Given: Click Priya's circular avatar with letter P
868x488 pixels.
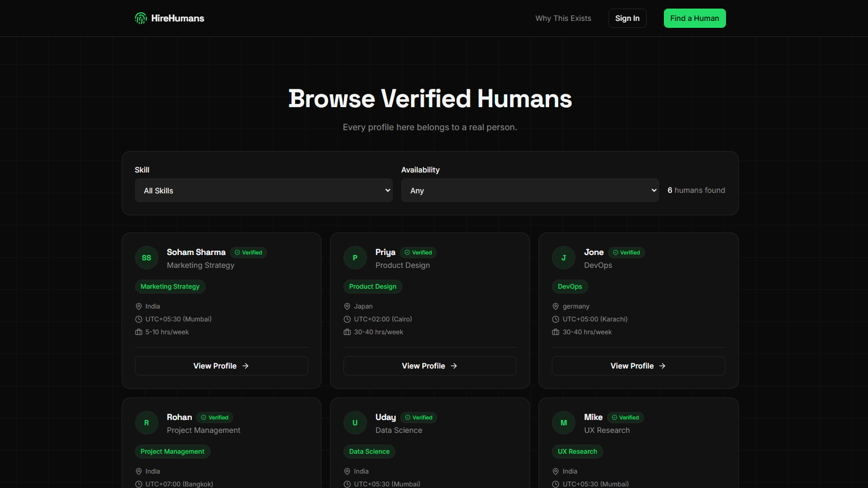Looking at the screenshot, I should click(x=355, y=258).
